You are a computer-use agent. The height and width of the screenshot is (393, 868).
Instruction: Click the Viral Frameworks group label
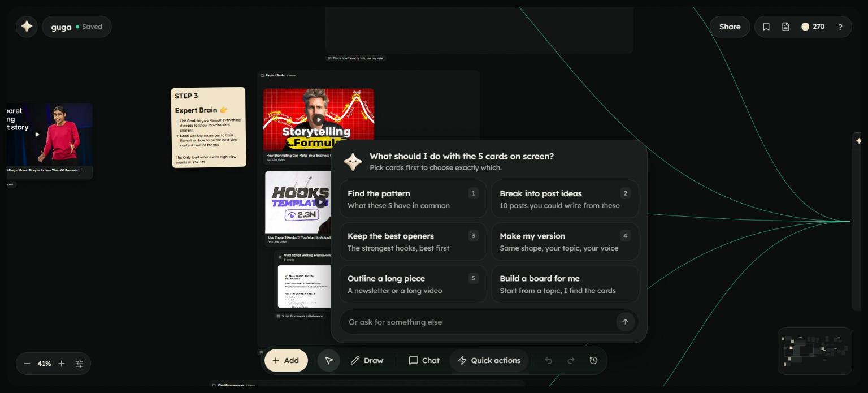229,385
